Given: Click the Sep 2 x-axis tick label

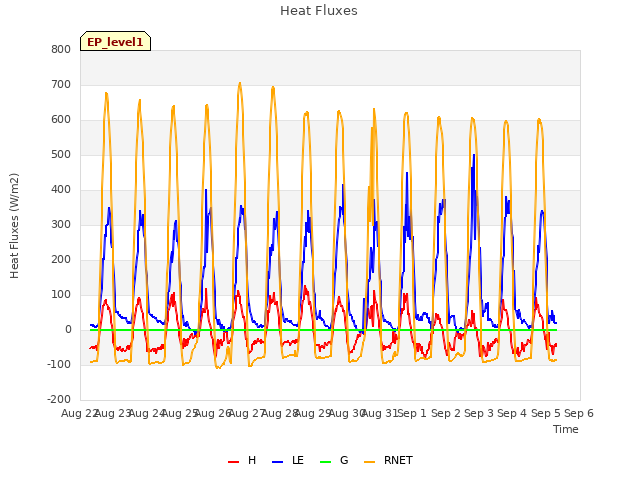Looking at the screenshot, I should pos(445,413).
